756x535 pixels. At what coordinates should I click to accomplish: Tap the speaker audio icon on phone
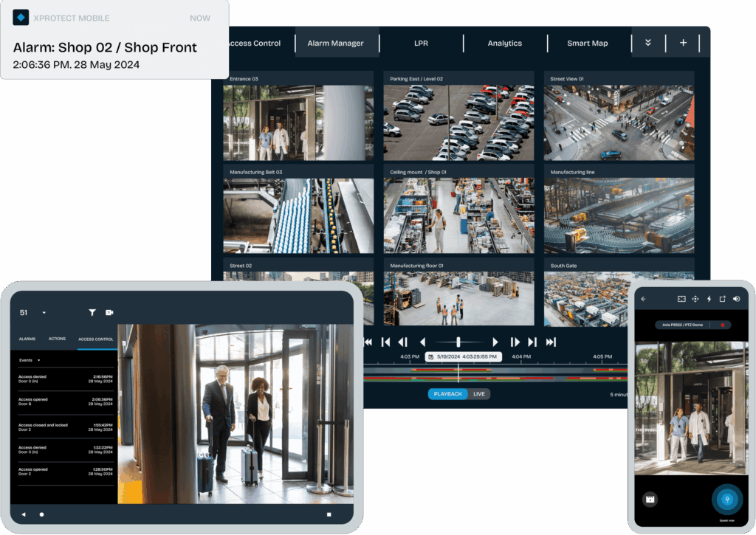coord(736,299)
